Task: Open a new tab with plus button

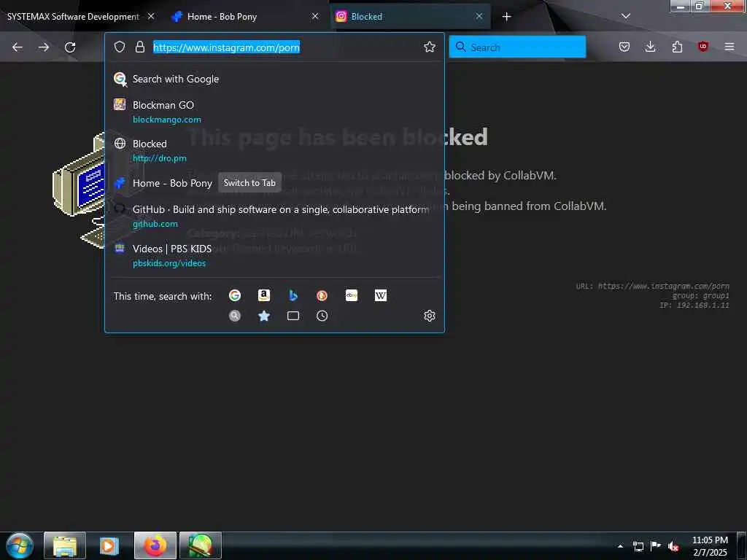Action: (506, 17)
